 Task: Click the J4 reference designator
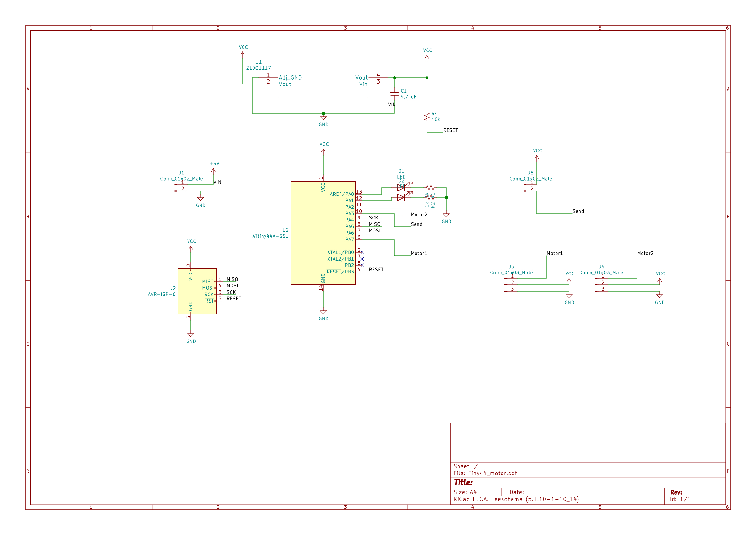602,267
